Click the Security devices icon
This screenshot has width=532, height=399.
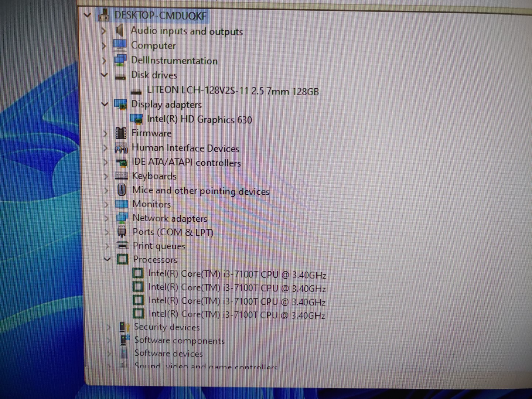click(124, 327)
